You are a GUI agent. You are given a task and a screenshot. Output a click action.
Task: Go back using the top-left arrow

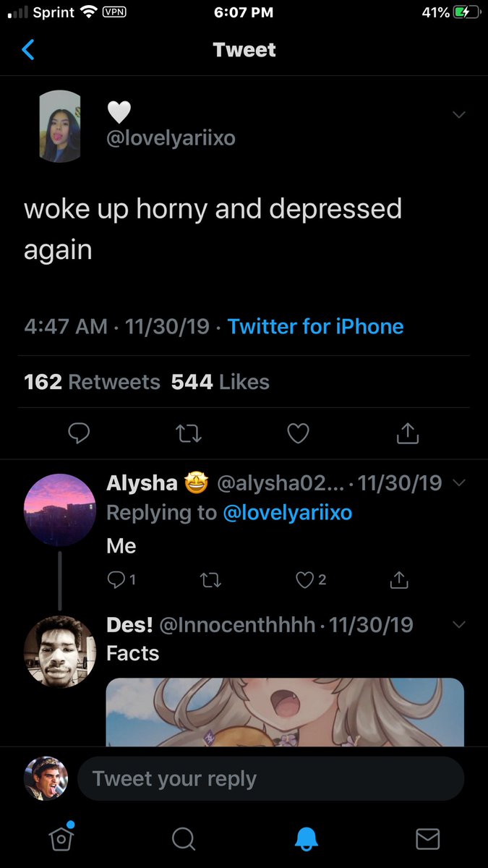(x=29, y=50)
